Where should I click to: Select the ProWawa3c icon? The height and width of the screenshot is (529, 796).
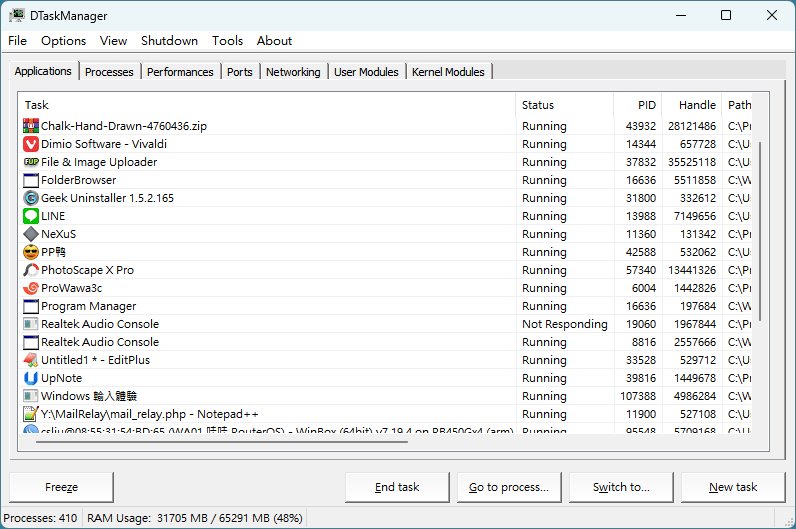coord(31,288)
